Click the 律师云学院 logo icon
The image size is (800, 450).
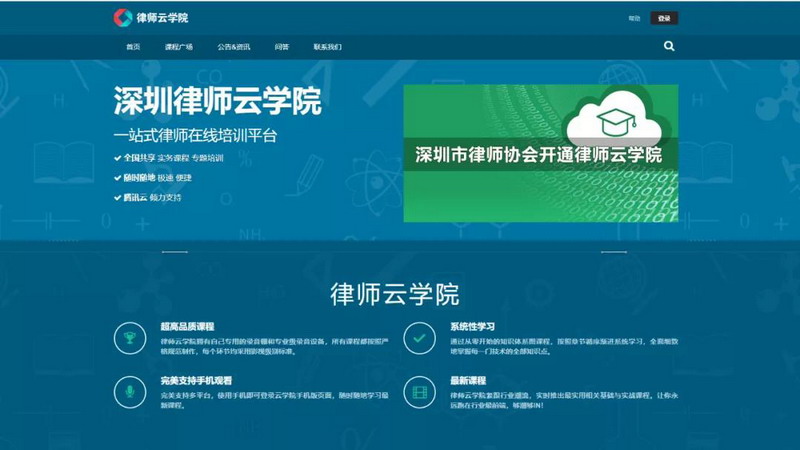123,18
